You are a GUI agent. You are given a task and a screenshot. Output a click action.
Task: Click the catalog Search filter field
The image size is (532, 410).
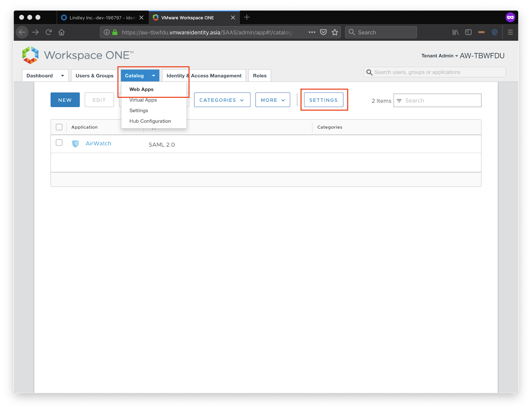pos(437,100)
